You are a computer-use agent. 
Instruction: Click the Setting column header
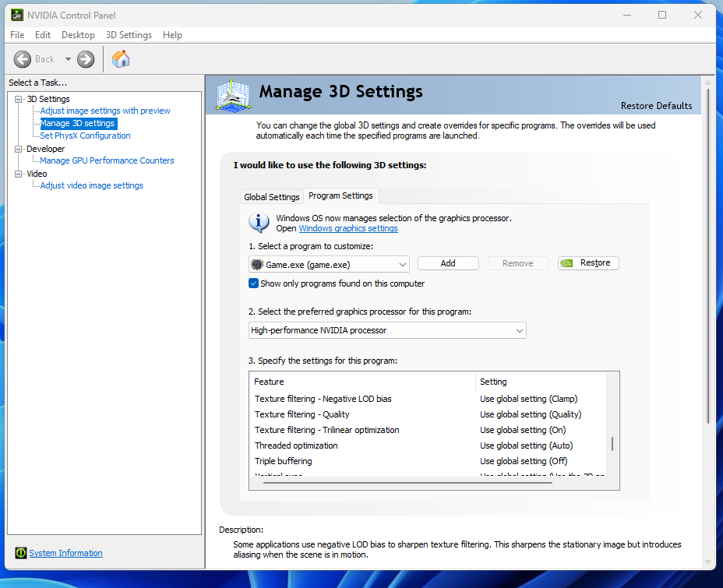coord(541,382)
